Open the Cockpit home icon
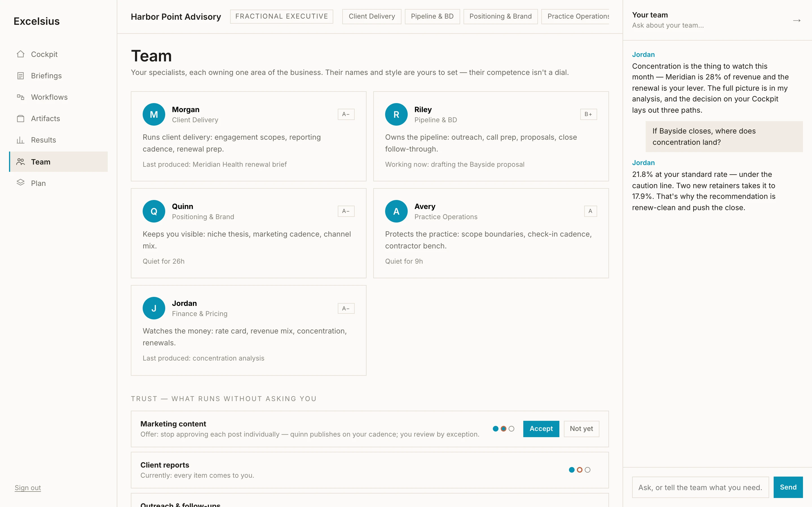Image resolution: width=812 pixels, height=507 pixels. click(21, 54)
